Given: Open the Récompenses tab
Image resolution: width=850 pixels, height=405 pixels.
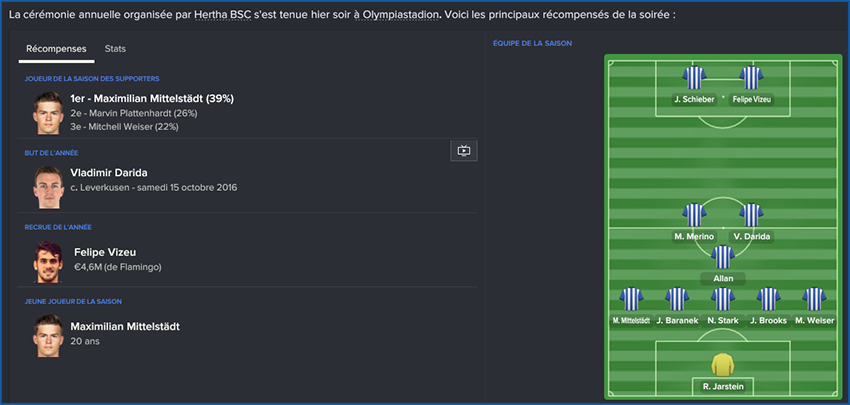Looking at the screenshot, I should coord(56,48).
